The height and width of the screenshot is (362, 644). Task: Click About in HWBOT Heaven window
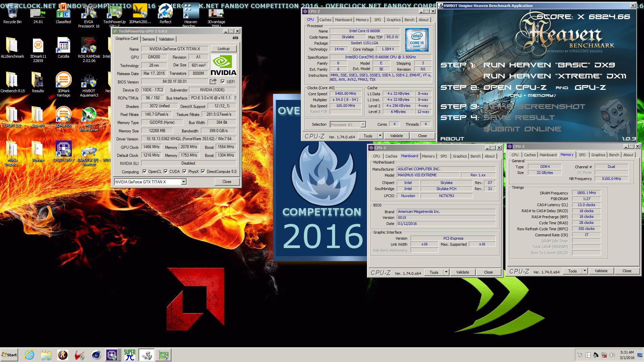[x=452, y=138]
